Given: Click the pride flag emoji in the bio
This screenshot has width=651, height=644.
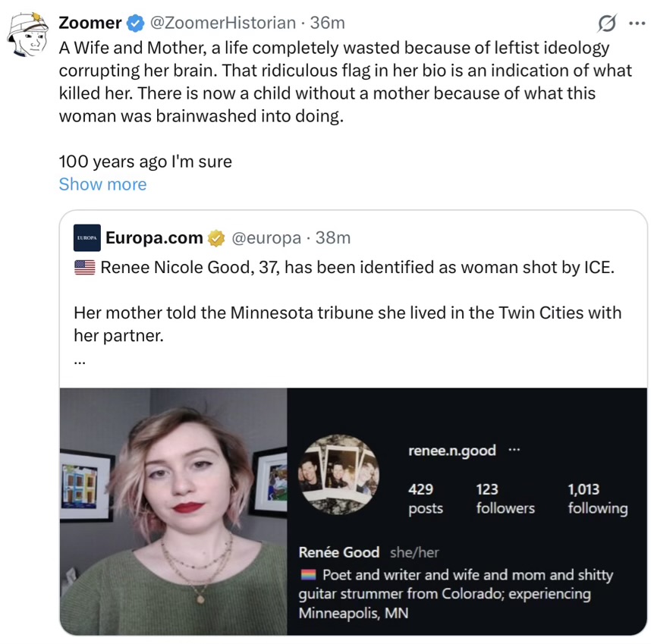Looking at the screenshot, I should (307, 576).
